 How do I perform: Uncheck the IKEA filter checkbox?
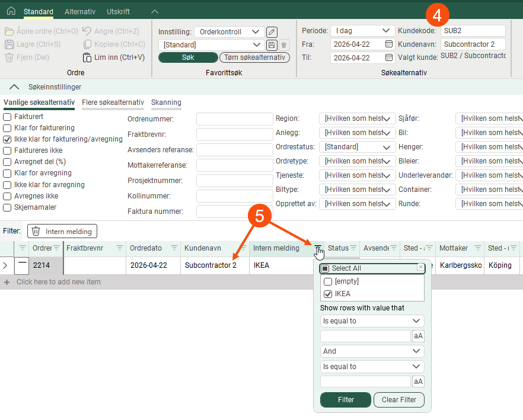tap(328, 294)
